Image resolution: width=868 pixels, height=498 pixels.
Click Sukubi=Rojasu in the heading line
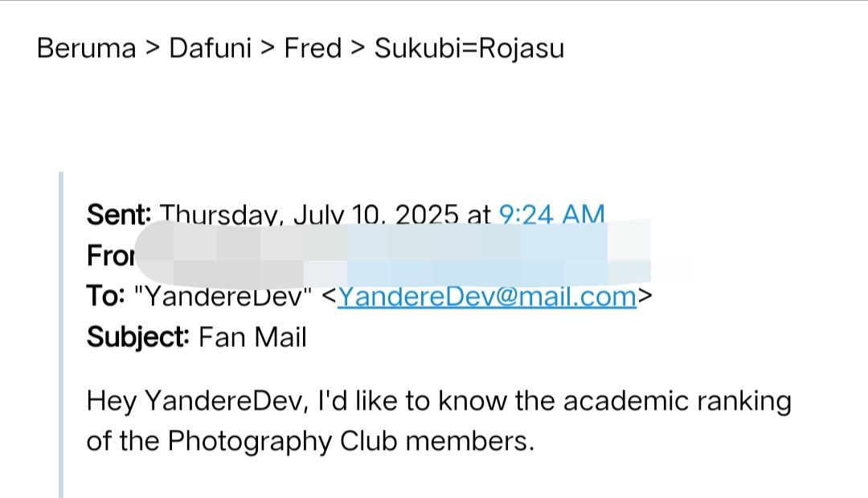pyautogui.click(x=469, y=48)
